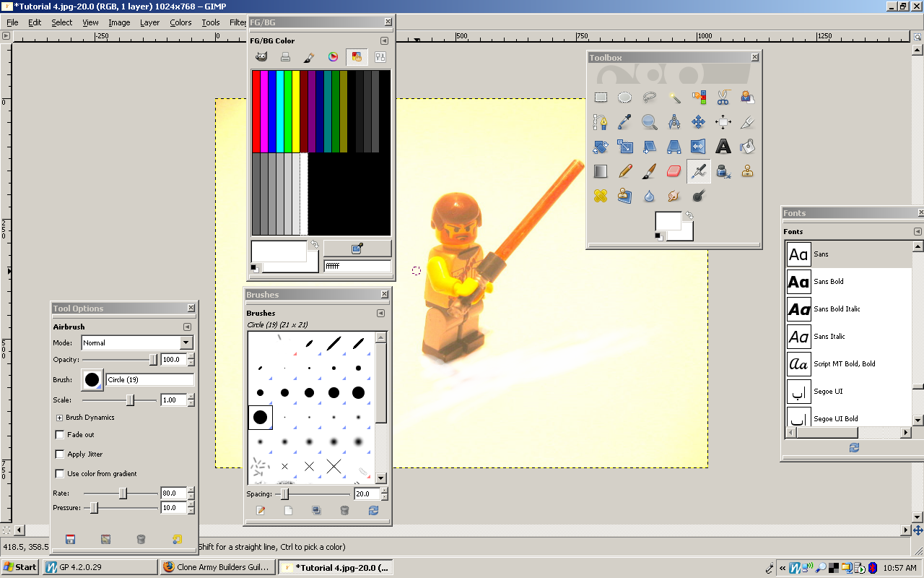Select the Clone stamp tool
Screen dimensions: 924x578
pyautogui.click(x=748, y=171)
